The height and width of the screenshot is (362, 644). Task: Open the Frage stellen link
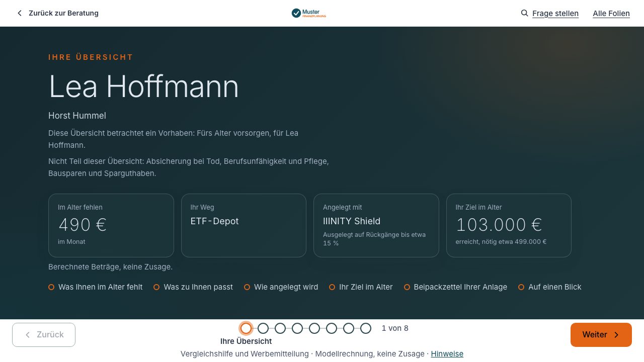pyautogui.click(x=555, y=14)
